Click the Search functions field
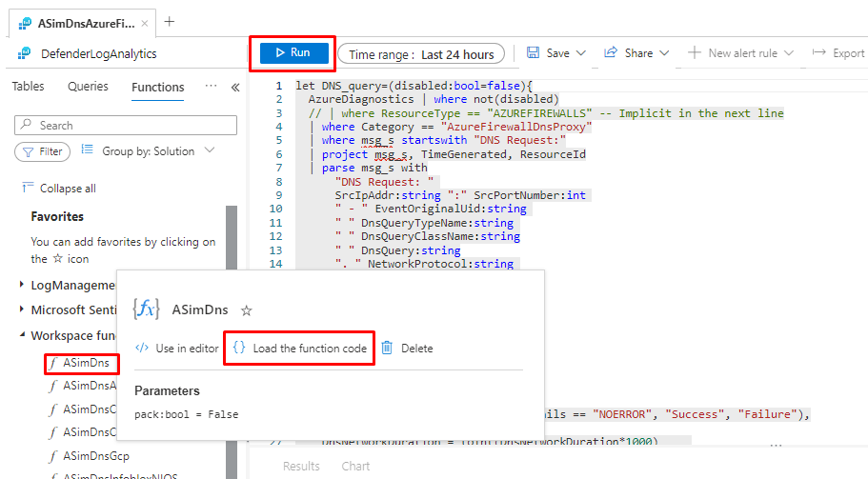Image resolution: width=868 pixels, height=479 pixels. pyautogui.click(x=133, y=125)
